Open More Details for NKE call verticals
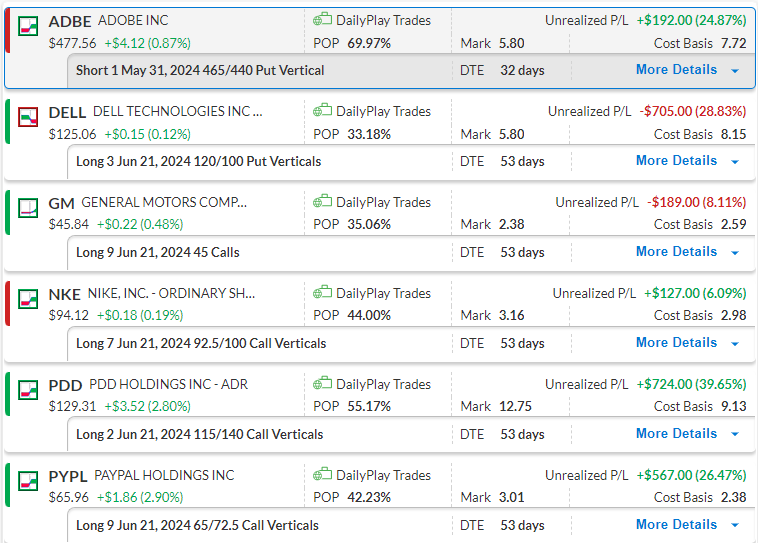Viewport: 758px width, 543px height. tap(676, 342)
